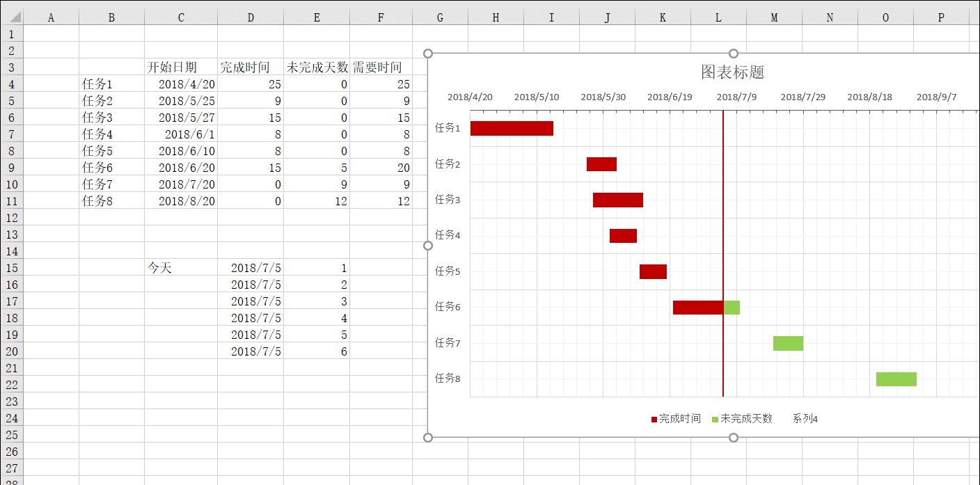The height and width of the screenshot is (485, 980).
Task: Select the red bar for 任务6
Action: tap(698, 308)
